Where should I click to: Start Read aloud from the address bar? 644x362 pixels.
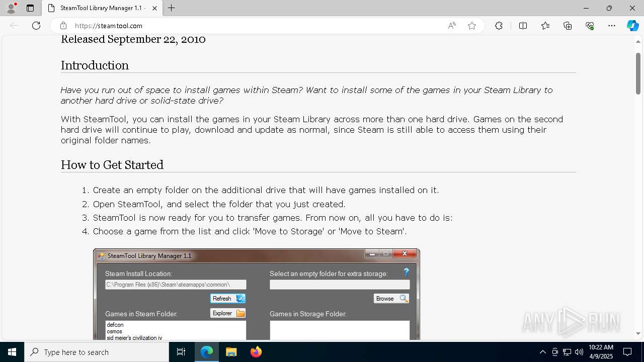pyautogui.click(x=452, y=26)
